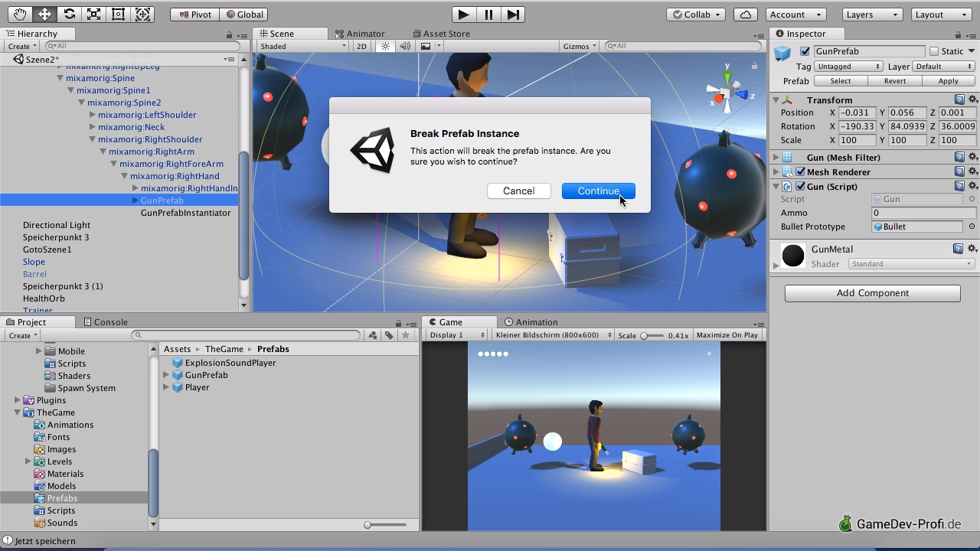The width and height of the screenshot is (980, 551).
Task: Select the Rotate tool
Action: click(x=69, y=14)
